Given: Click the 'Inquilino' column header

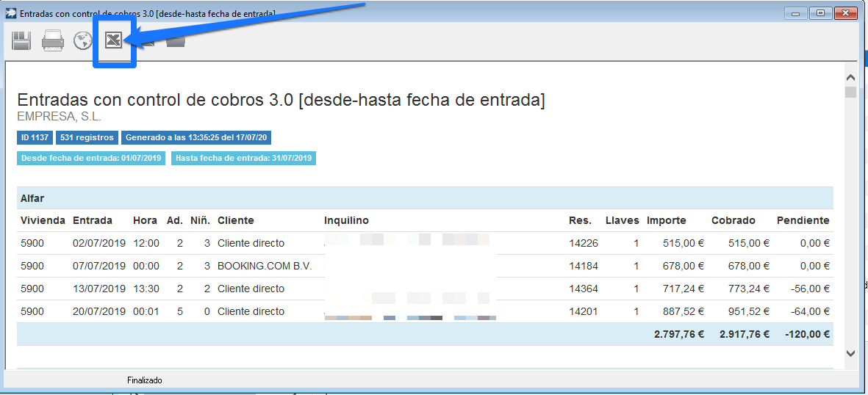Looking at the screenshot, I should click(346, 220).
